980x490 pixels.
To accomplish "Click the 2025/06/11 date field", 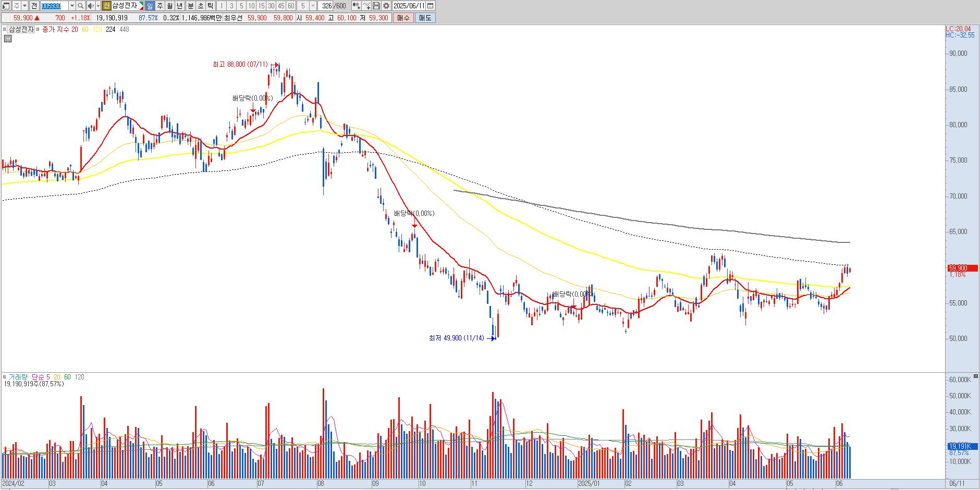I will (409, 6).
